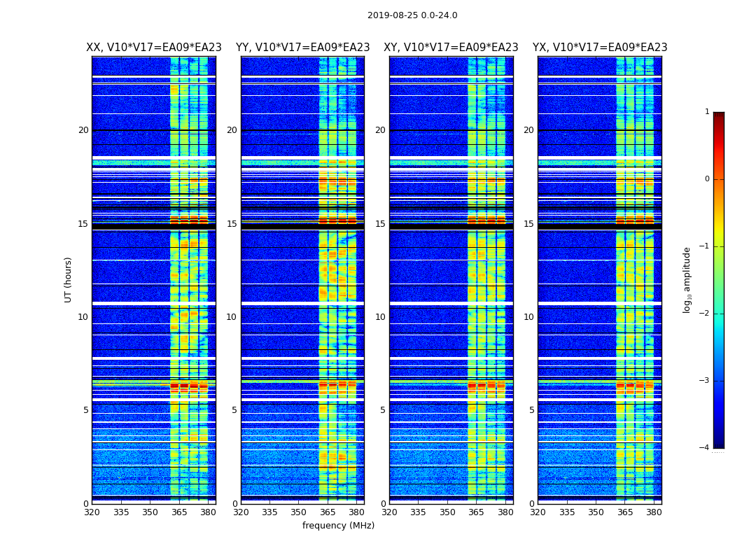Click the date title 2019-08-25 0.0-24.0
Image resolution: width=735 pixels, height=560 pixels.
click(x=412, y=15)
